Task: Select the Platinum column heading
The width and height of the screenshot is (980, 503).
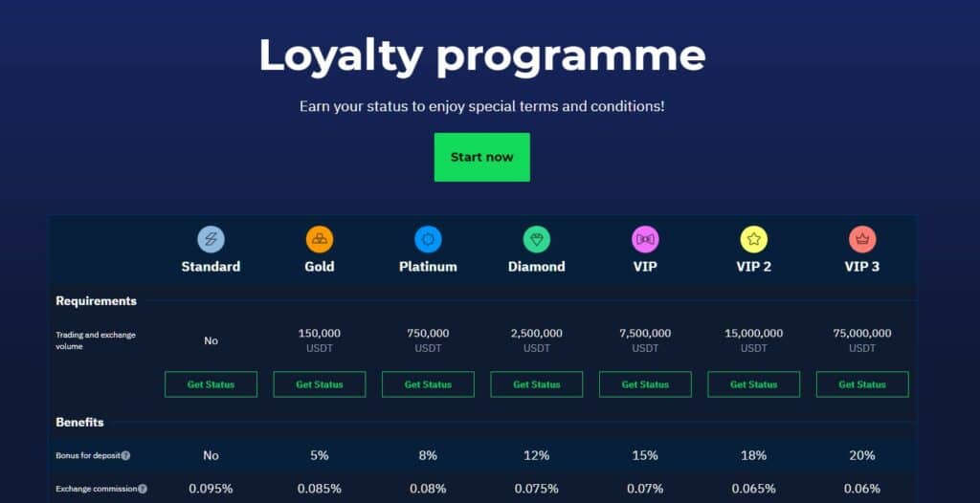Action: tap(428, 267)
